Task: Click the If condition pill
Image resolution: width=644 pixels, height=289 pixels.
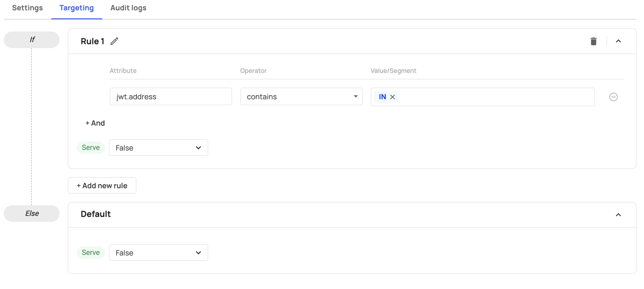Action: (32, 39)
